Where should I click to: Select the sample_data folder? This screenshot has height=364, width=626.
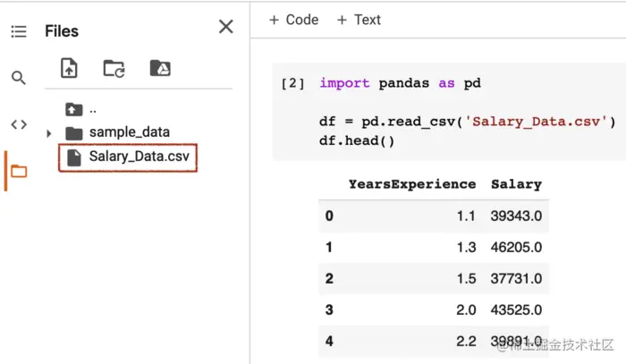[118, 132]
